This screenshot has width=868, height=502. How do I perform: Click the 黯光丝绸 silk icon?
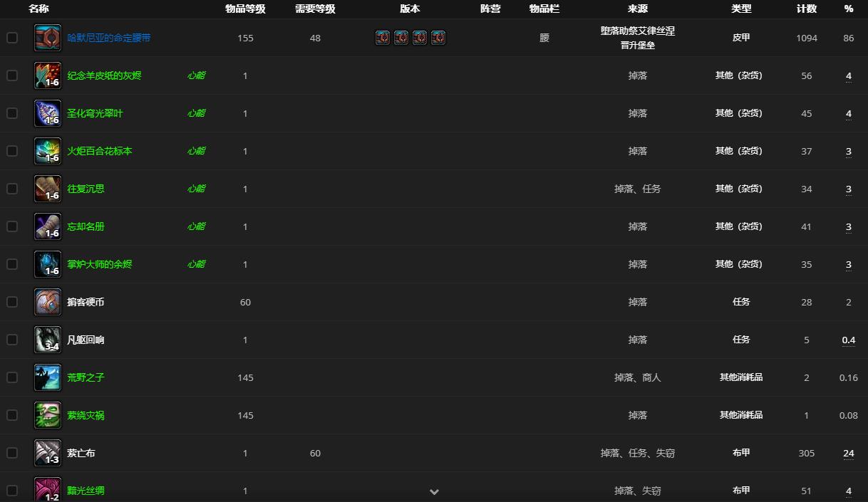tap(48, 490)
